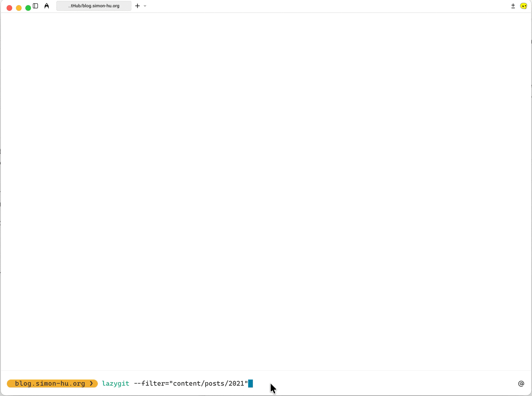Click the blue block cursor at command end
This screenshot has height=396, width=532.
[x=250, y=384]
